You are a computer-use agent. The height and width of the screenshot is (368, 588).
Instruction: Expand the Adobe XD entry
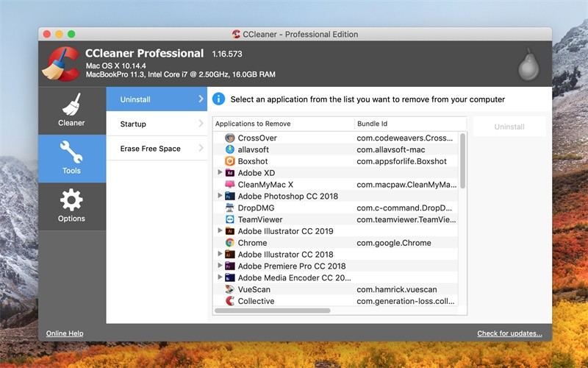pos(220,172)
